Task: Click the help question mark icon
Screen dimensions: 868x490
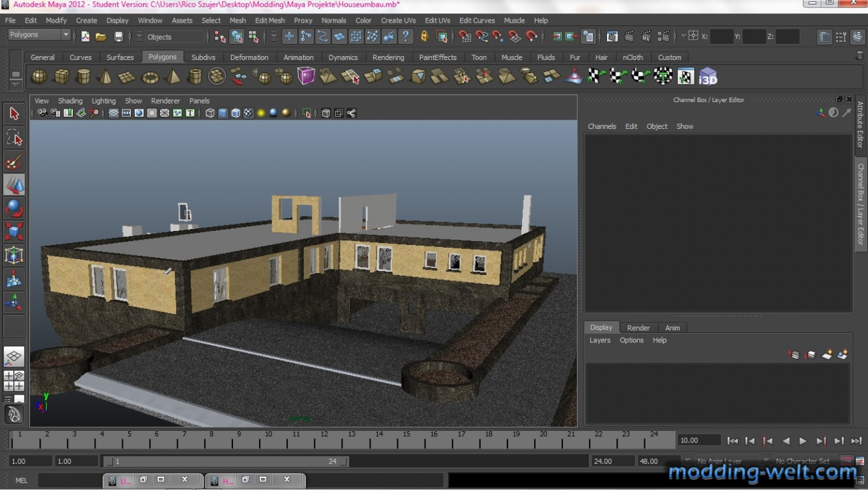Action: click(x=405, y=37)
